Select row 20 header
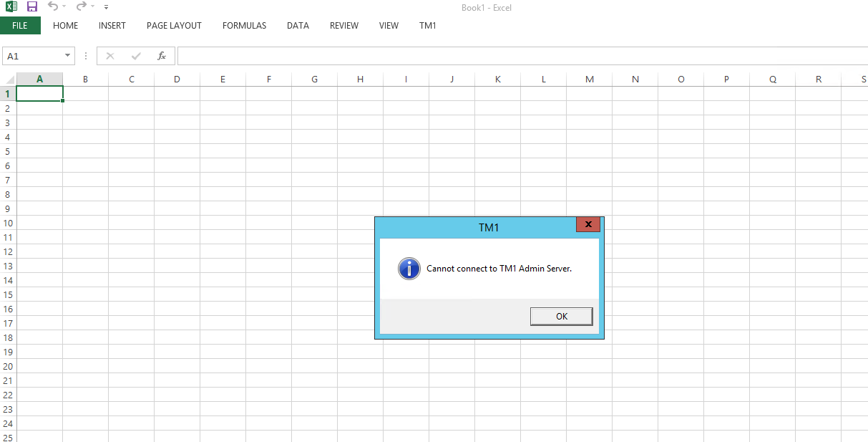 coord(8,366)
